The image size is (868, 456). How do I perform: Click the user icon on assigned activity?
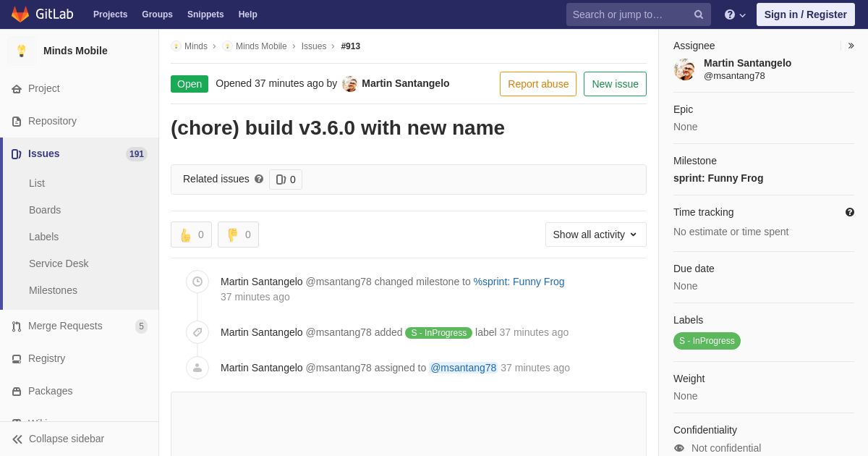point(197,368)
